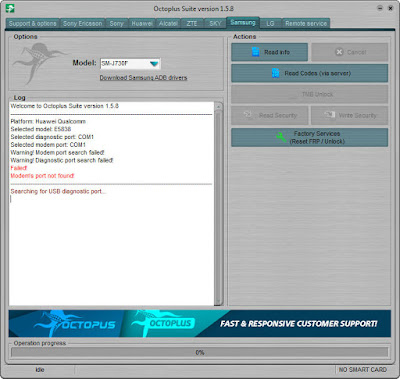Click 'Selected model: E5838' log line
Viewport: 400px width, 379px height.
click(x=41, y=129)
